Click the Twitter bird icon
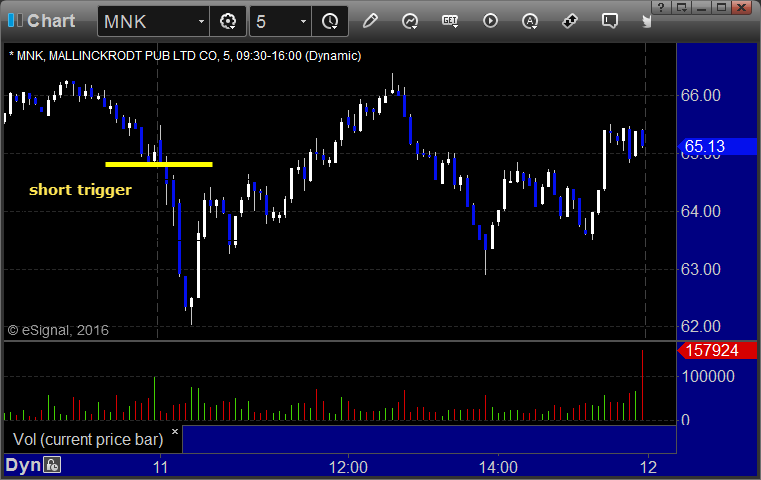Screen dimensions: 761x480 (x=646, y=21)
